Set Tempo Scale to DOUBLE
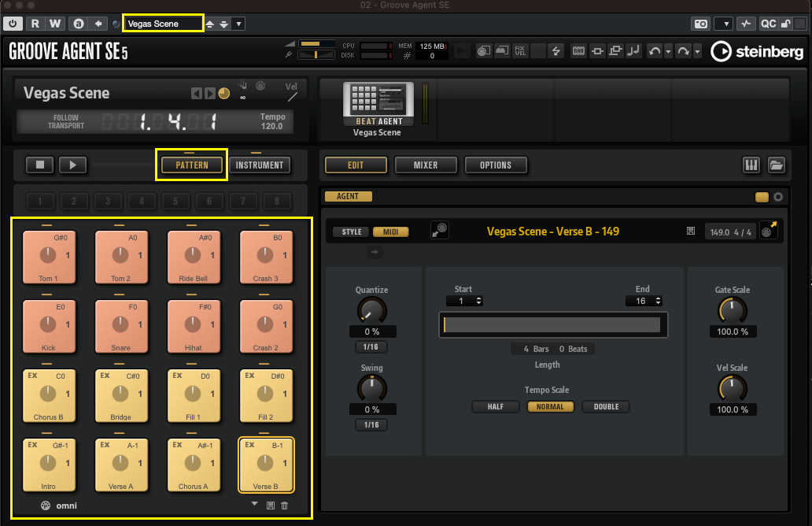The width and height of the screenshot is (812, 526). (606, 407)
